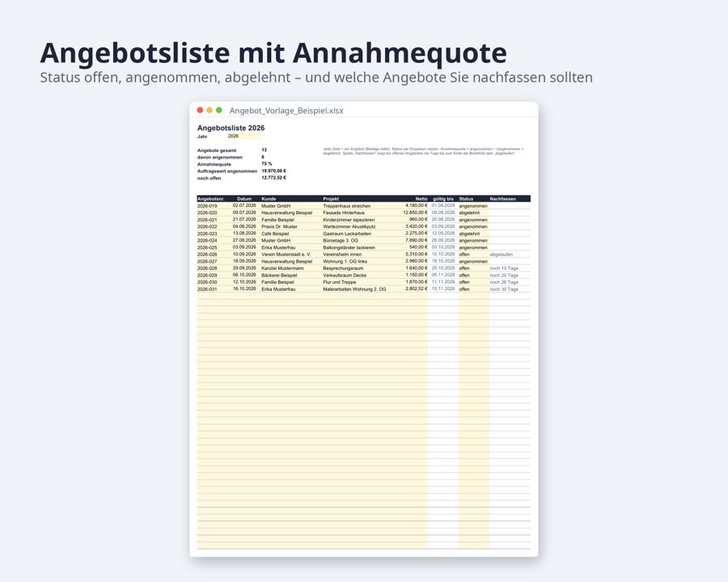728x582 pixels.
Task: Click the 'gültig bis' column header
Action: [x=443, y=199]
